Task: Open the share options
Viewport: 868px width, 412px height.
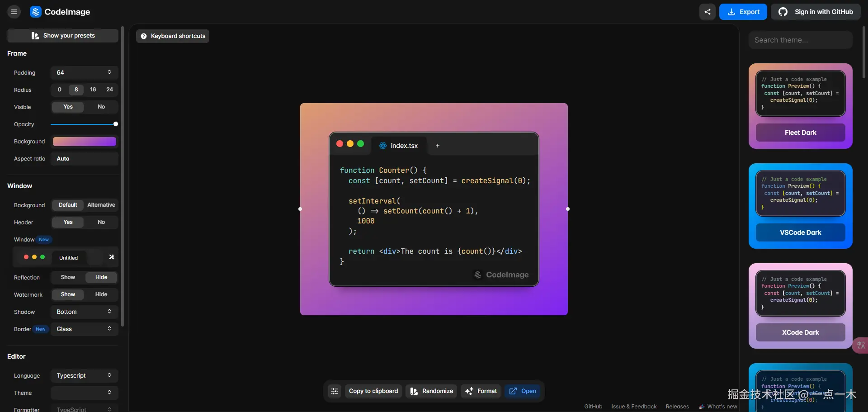Action: tap(707, 11)
